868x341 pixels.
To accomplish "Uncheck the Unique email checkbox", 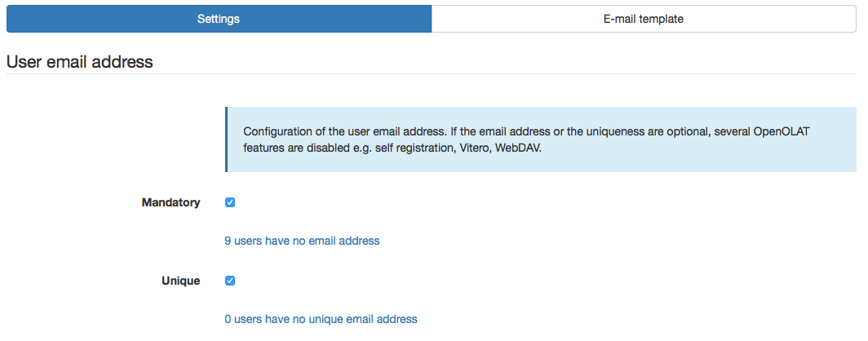I will (x=230, y=281).
